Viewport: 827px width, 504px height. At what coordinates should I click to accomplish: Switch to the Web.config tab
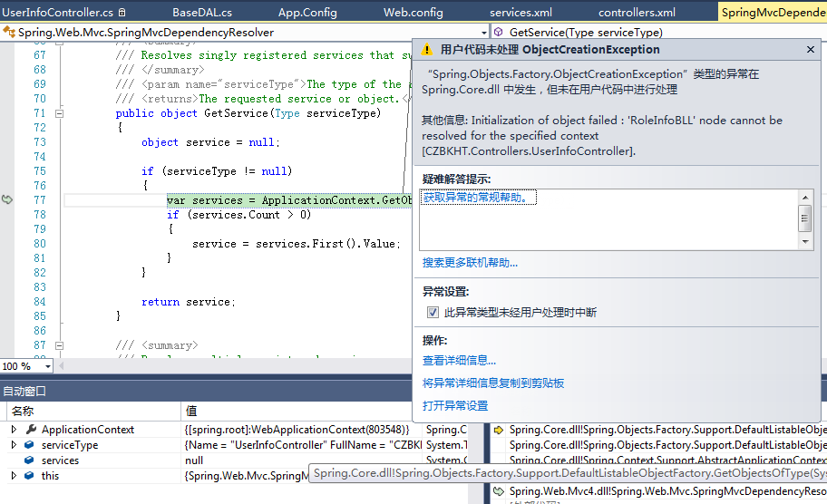pos(413,13)
